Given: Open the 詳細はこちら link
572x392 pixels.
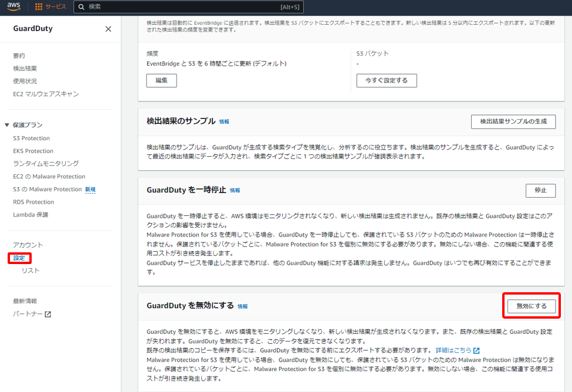Looking at the screenshot, I should [453, 350].
